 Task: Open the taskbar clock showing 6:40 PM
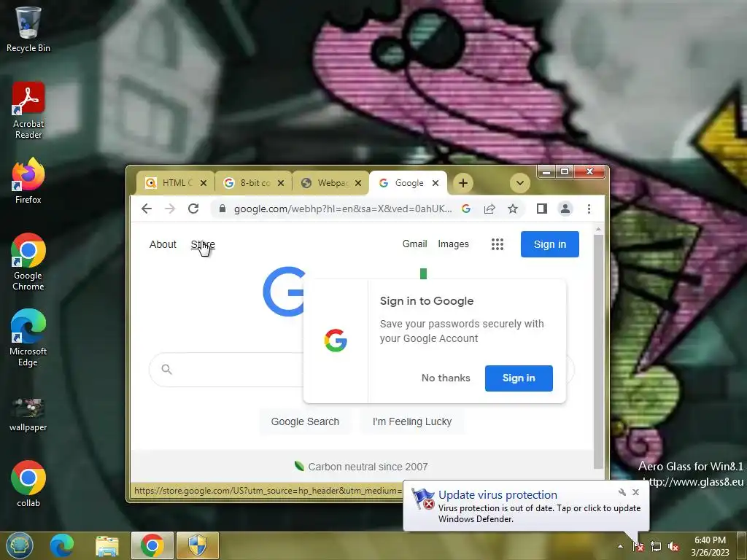710,546
